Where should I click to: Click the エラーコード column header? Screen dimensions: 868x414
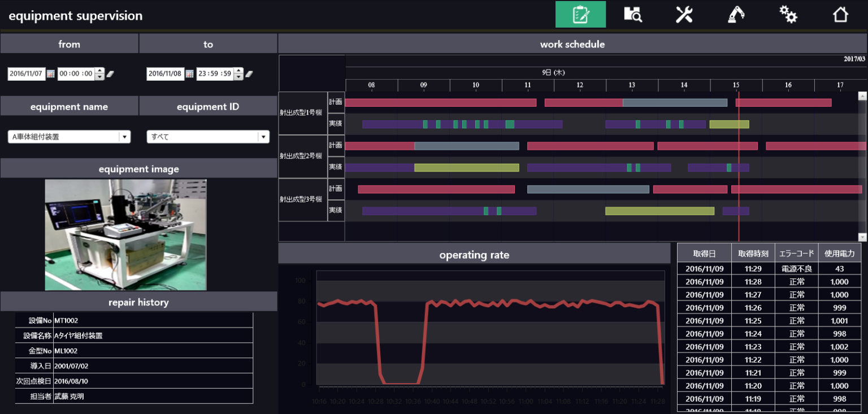[796, 253]
